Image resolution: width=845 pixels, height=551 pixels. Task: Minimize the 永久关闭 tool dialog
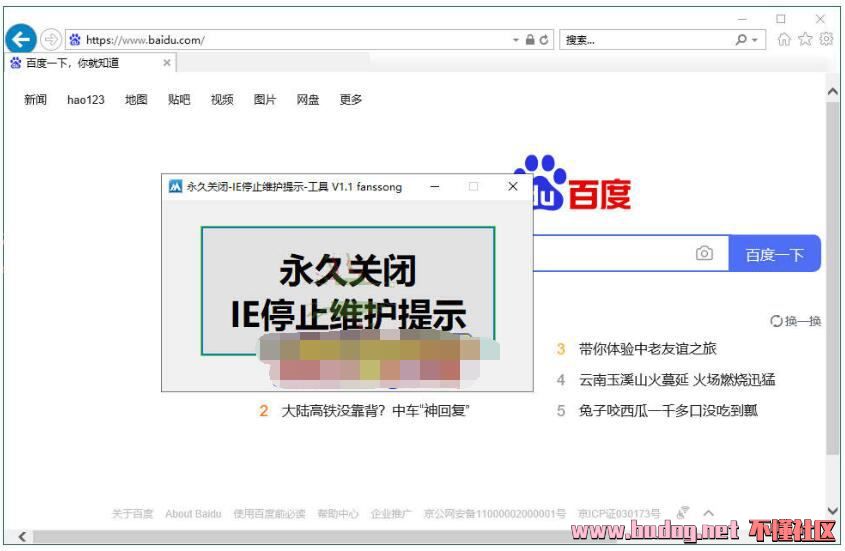[435, 187]
